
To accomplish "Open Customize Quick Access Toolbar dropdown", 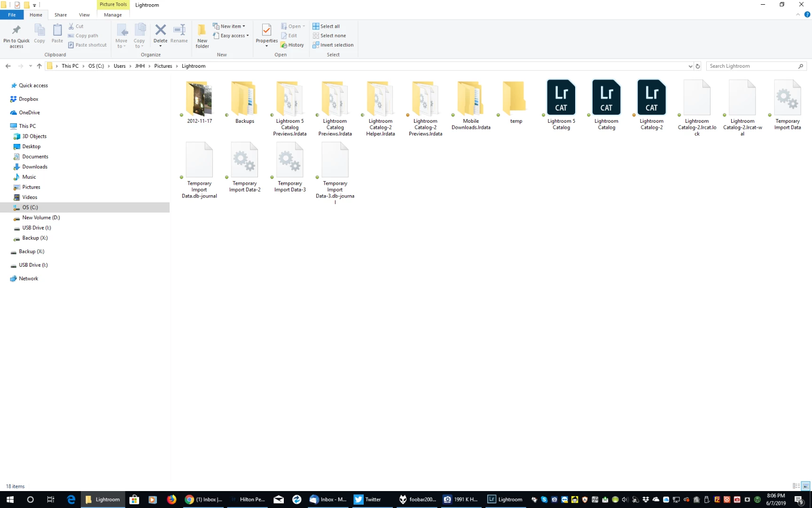I will point(35,5).
